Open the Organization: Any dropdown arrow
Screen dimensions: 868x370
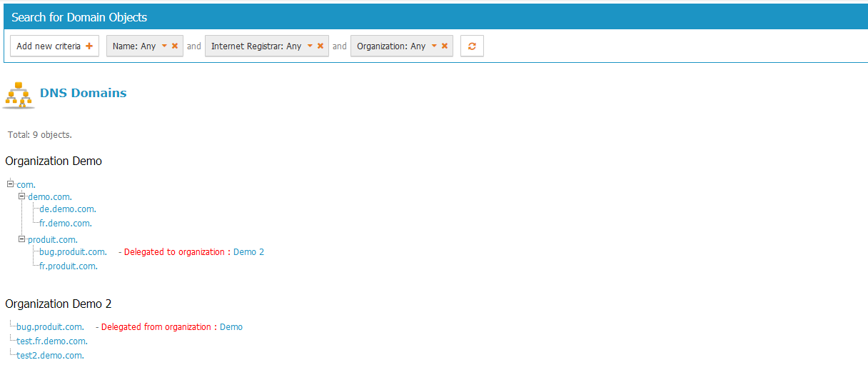(x=434, y=46)
